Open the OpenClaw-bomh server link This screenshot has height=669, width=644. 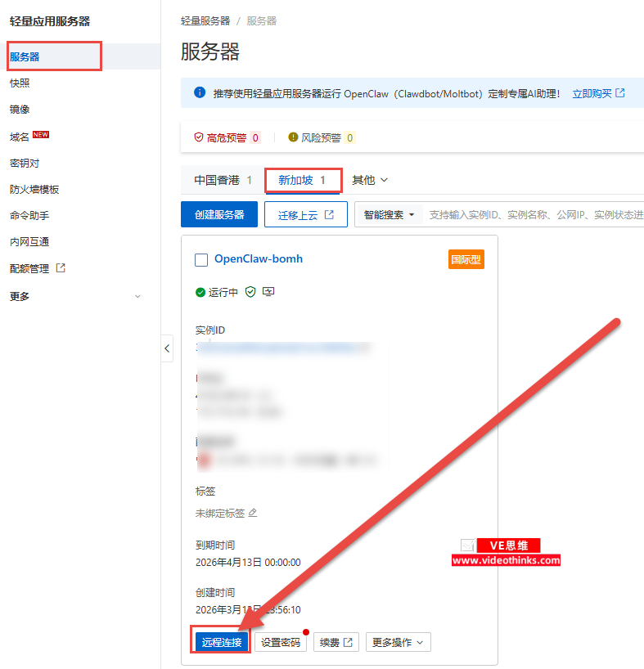[x=259, y=259]
